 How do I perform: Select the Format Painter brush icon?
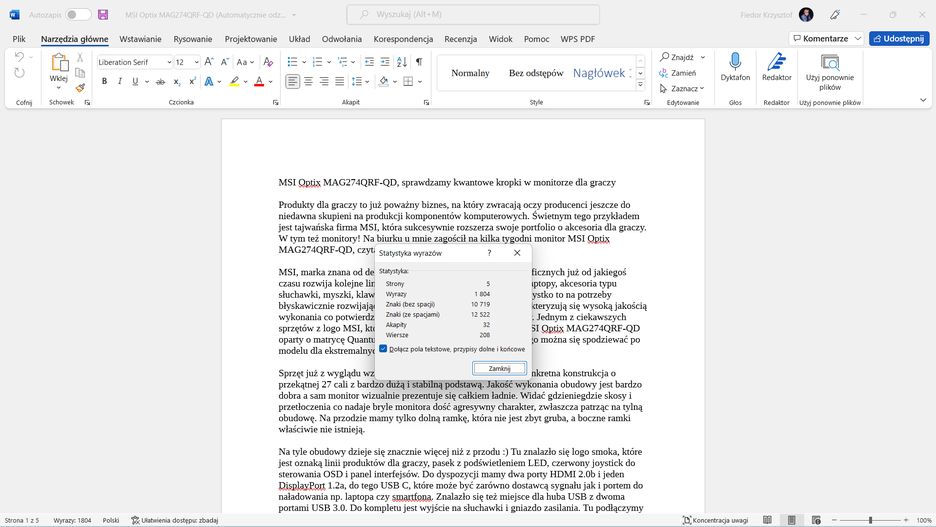[x=80, y=88]
